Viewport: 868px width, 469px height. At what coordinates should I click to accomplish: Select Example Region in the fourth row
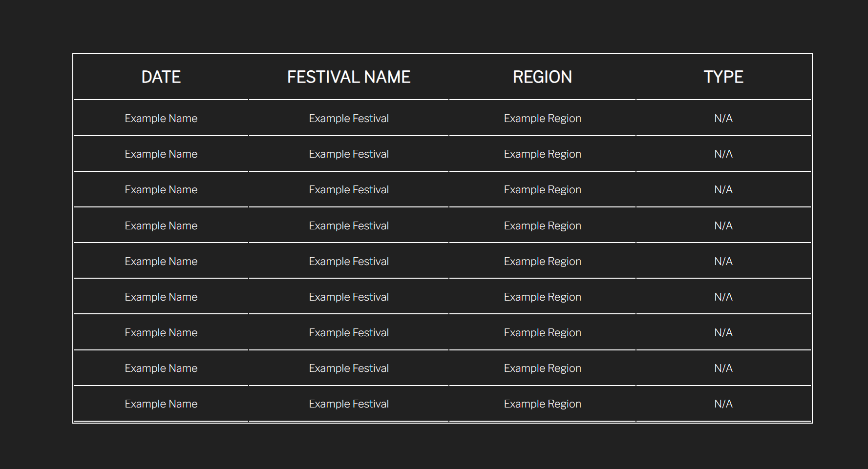pyautogui.click(x=543, y=226)
